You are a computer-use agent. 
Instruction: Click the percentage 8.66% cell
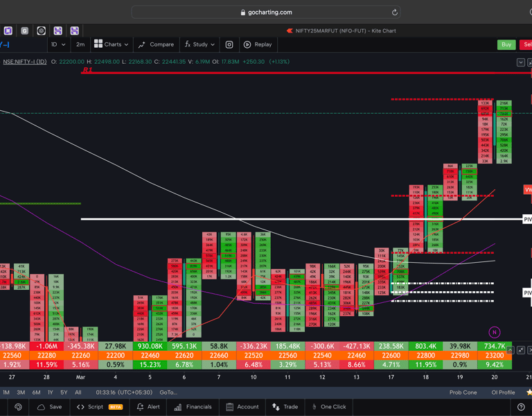357,365
